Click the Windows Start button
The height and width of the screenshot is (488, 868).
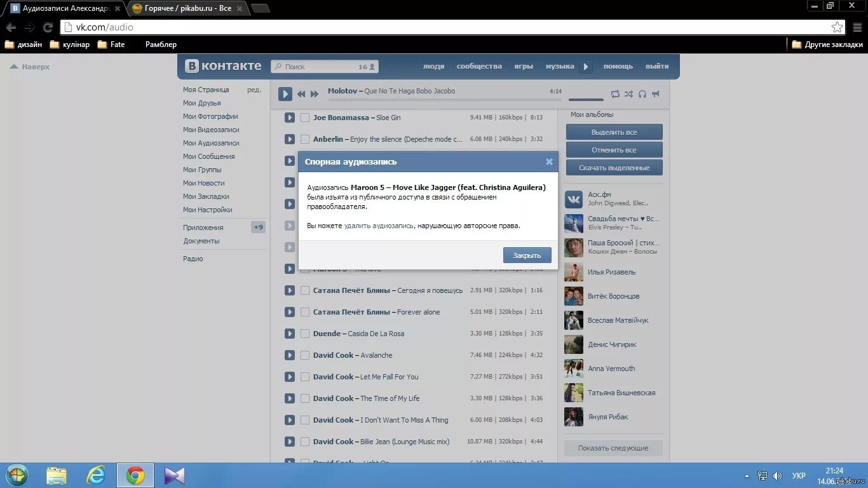[x=17, y=475]
